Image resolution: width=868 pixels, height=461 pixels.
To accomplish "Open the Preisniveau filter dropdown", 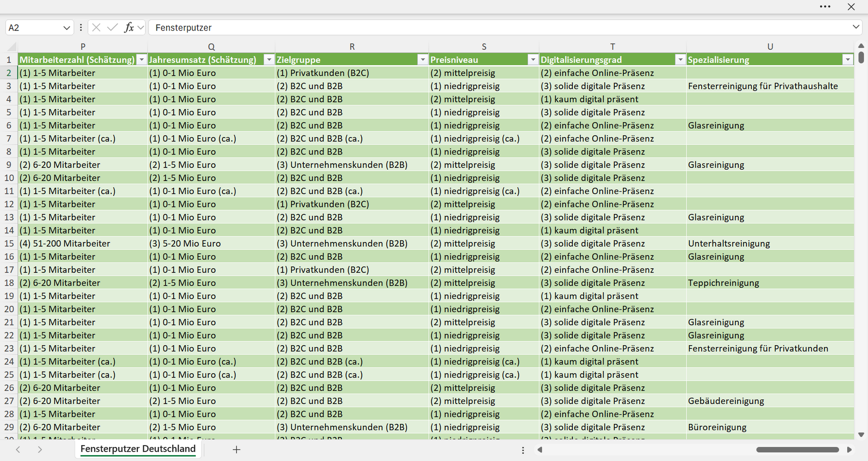I will point(533,60).
